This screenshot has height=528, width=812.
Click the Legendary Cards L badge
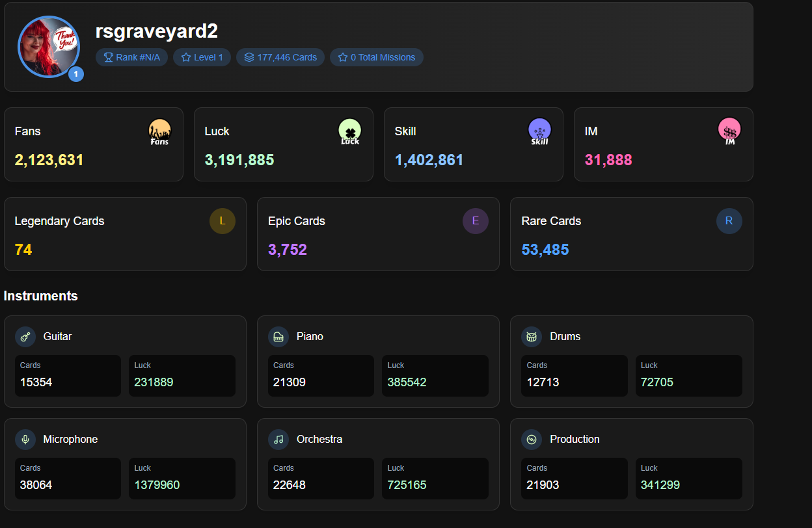(223, 221)
